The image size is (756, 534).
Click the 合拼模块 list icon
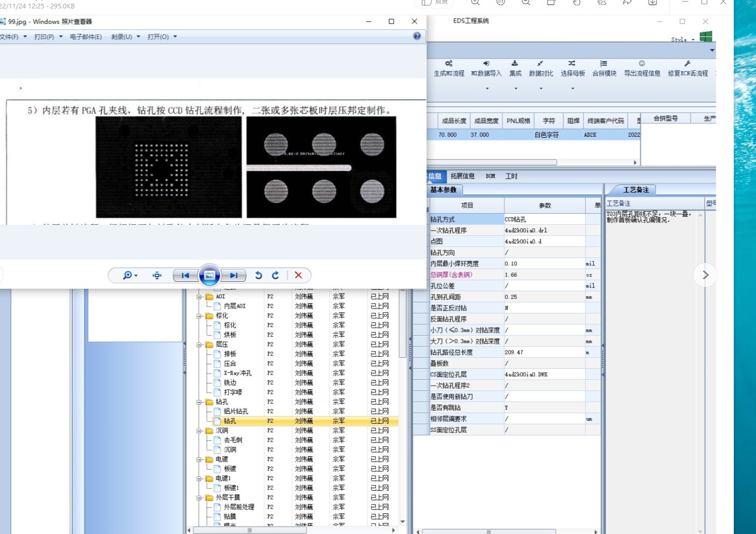(604, 63)
